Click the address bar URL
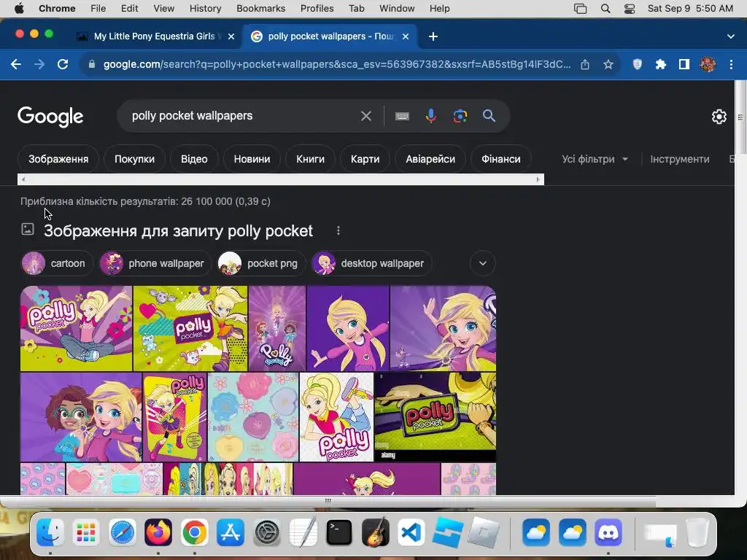This screenshot has width=747, height=560. (x=336, y=64)
